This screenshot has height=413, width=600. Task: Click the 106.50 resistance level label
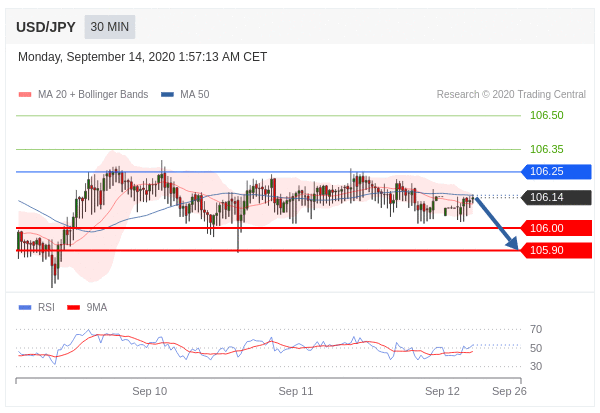tap(546, 115)
